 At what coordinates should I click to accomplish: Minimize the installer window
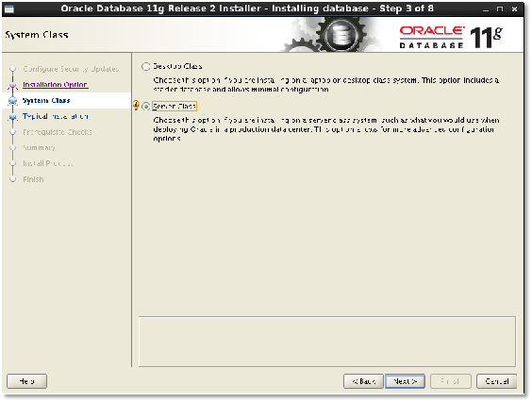[486, 9]
